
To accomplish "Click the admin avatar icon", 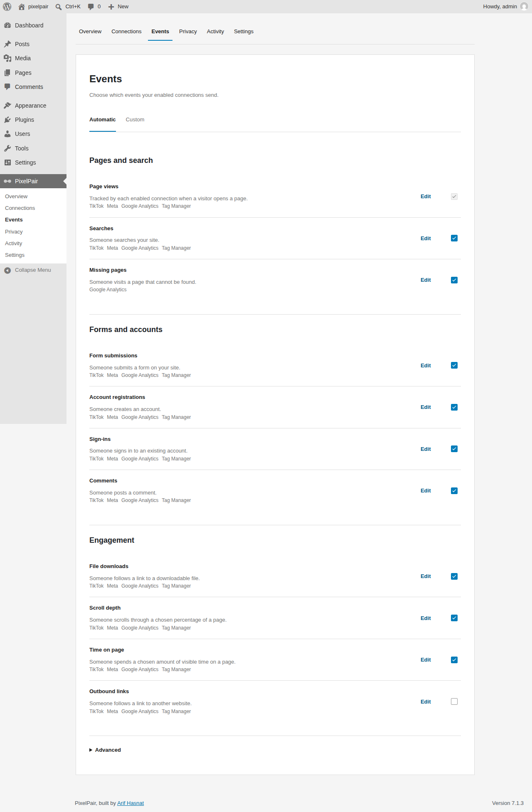I will point(524,7).
